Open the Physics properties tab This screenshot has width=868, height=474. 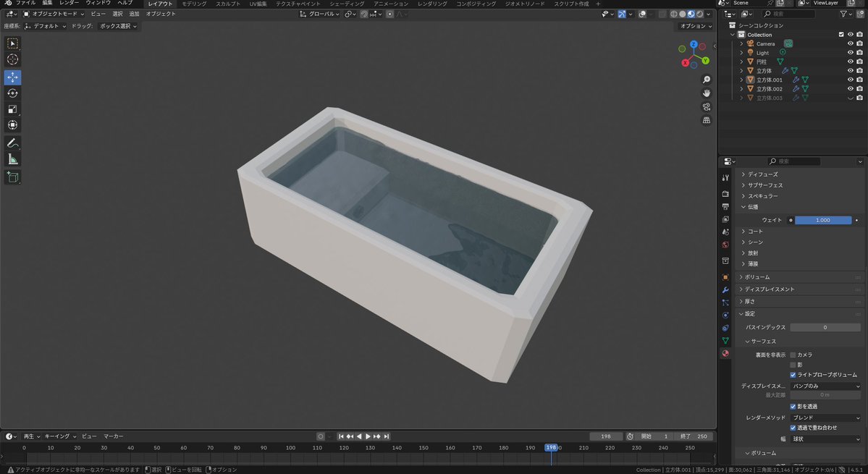725,316
